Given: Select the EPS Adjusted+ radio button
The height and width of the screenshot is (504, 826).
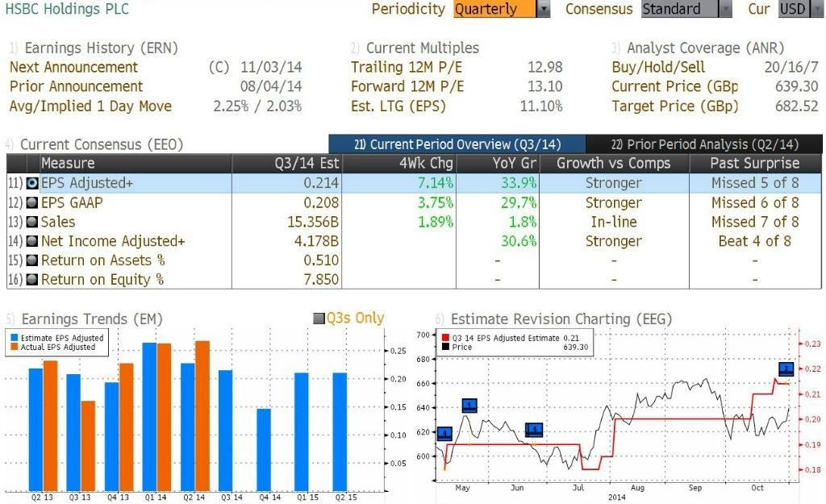Looking at the screenshot, I should pos(32,183).
